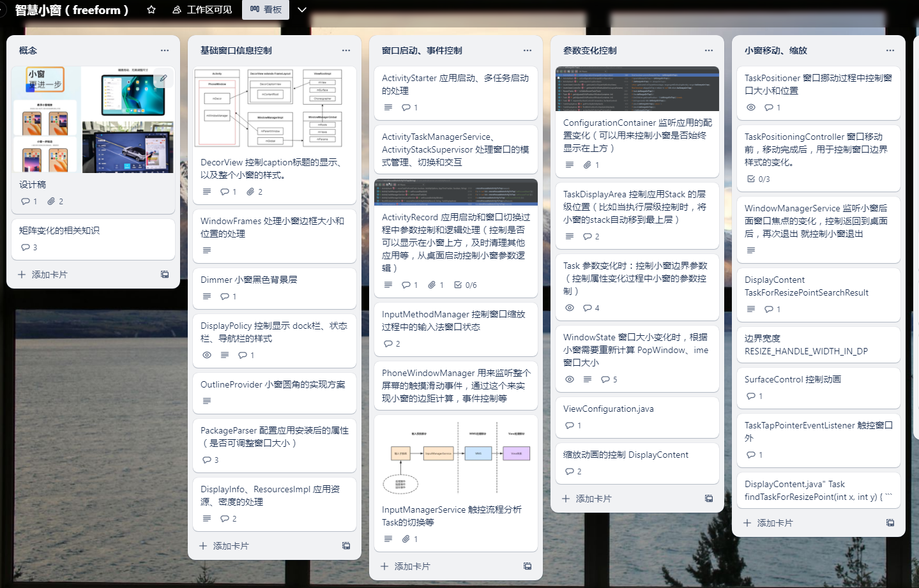Viewport: 919px width, 588px height.
Task: Expand the view switcher chevron
Action: point(302,10)
